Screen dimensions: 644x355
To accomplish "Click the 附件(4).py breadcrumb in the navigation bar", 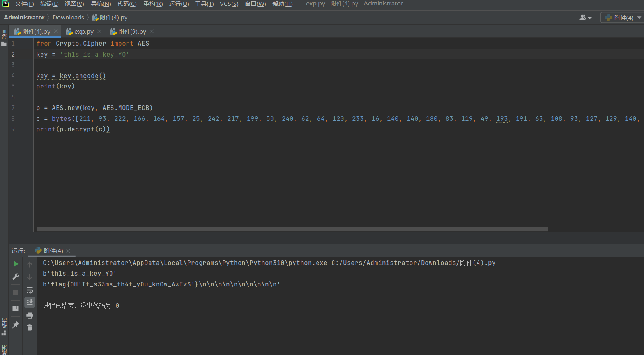I will tap(110, 18).
